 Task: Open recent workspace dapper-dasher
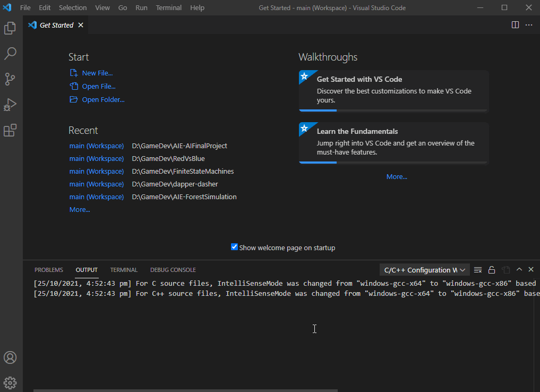[97, 184]
